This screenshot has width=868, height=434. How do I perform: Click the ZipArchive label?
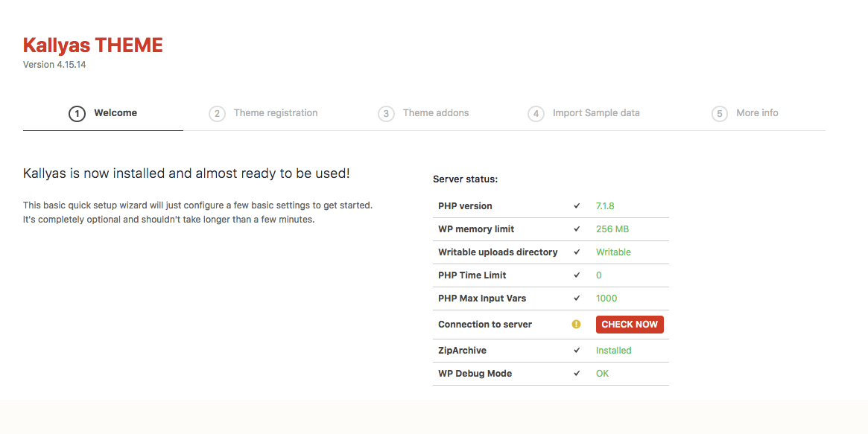tap(462, 351)
